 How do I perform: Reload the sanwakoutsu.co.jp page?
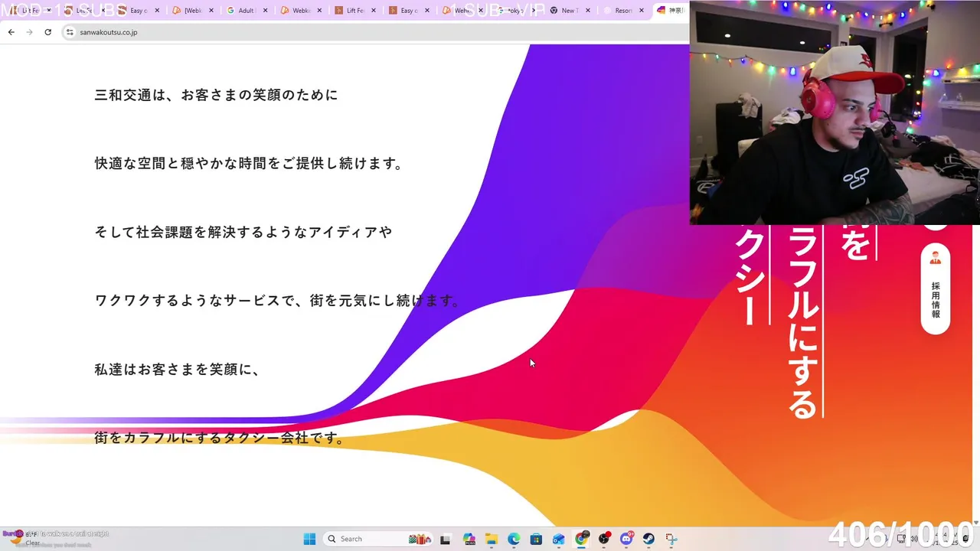point(47,32)
